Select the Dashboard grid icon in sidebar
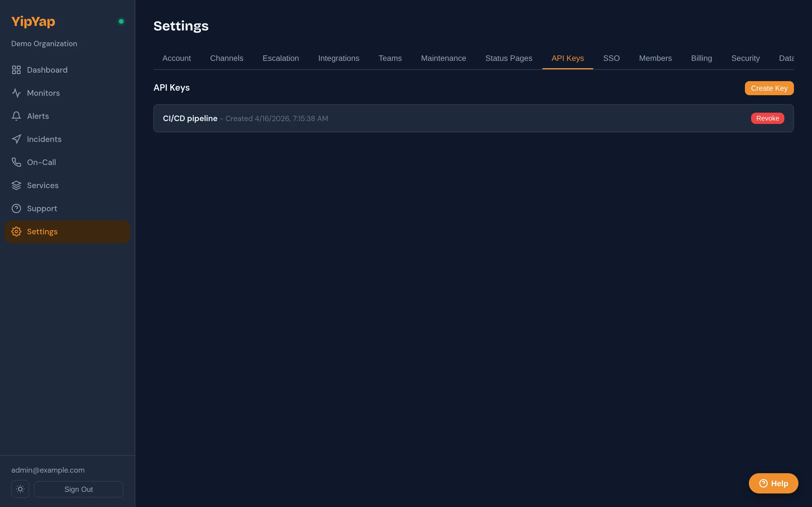Image resolution: width=812 pixels, height=507 pixels. point(16,70)
